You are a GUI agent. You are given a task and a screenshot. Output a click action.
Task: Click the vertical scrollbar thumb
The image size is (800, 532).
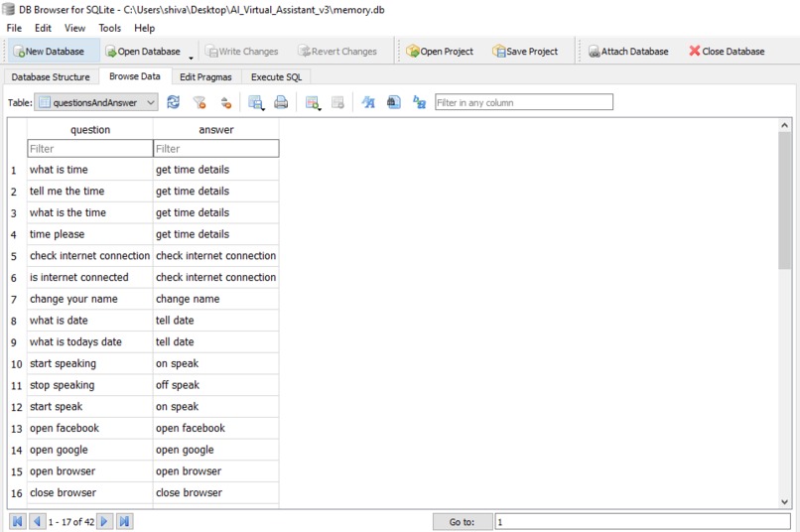tap(784, 199)
